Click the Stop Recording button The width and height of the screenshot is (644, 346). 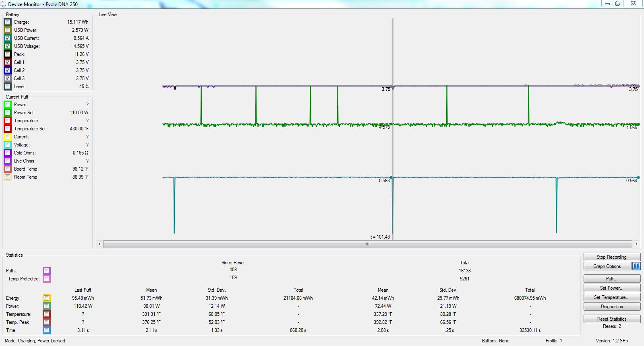[x=611, y=257]
